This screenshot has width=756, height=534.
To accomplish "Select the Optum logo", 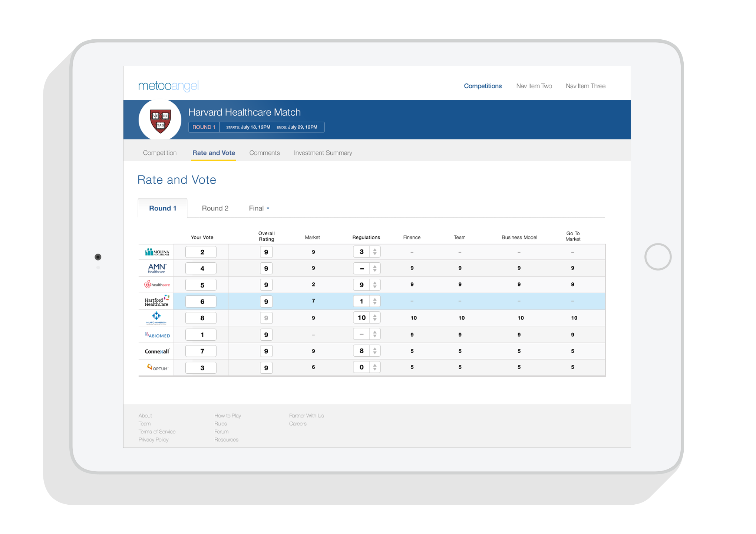I will (x=157, y=367).
